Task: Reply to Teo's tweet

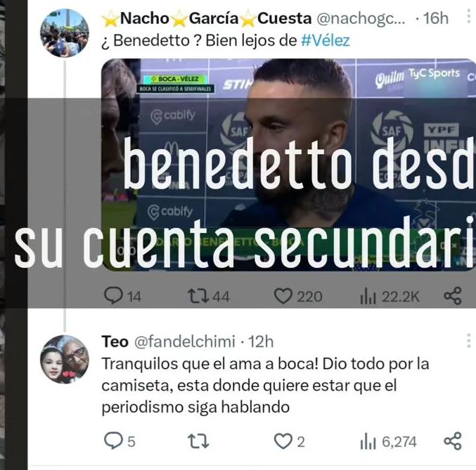Action: (120, 441)
